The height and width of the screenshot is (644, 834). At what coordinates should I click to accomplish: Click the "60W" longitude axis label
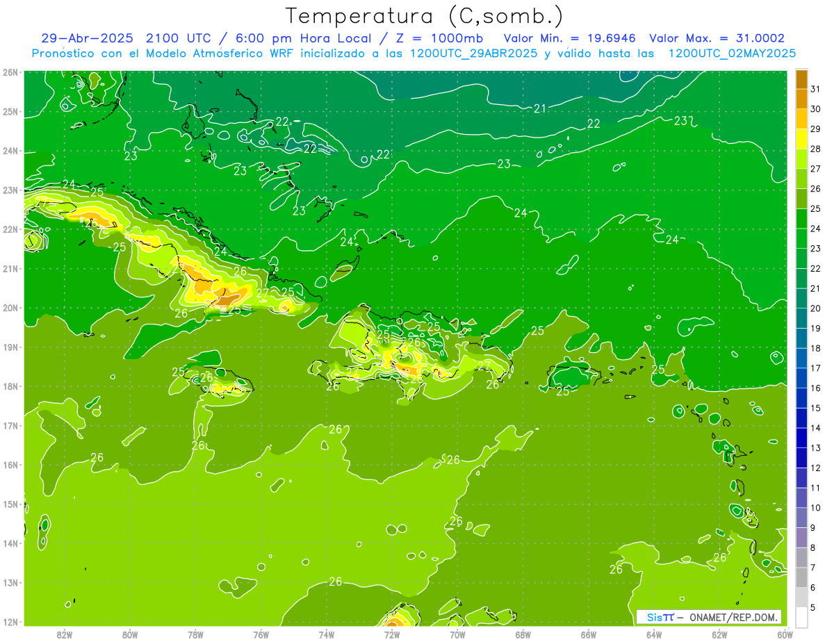[785, 634]
